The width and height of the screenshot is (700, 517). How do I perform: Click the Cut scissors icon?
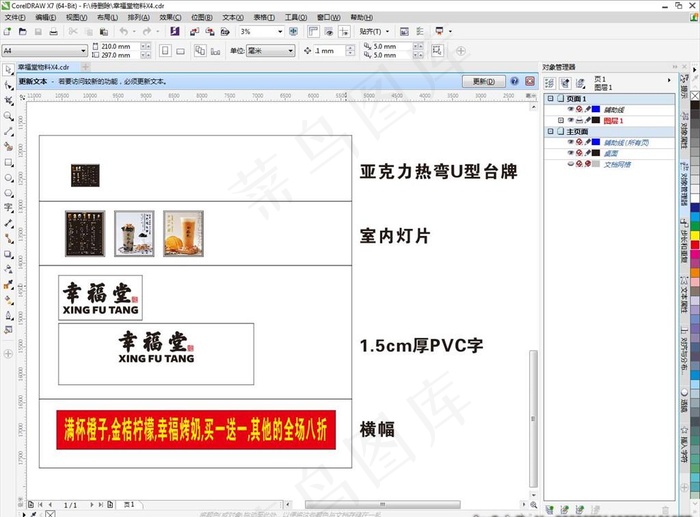point(73,32)
